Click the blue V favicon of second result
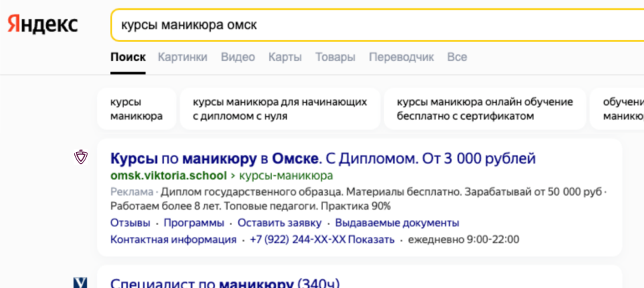This screenshot has width=644, height=288. (81, 282)
